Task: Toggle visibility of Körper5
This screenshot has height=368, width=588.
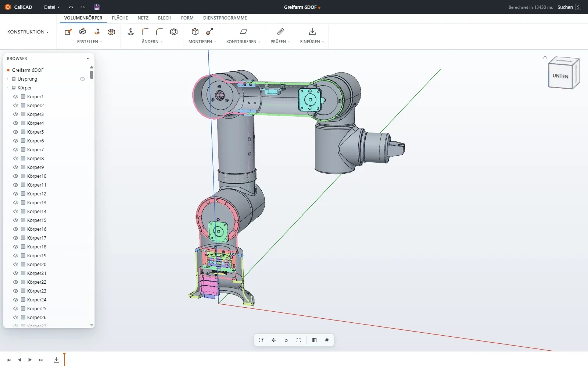Action: point(15,132)
